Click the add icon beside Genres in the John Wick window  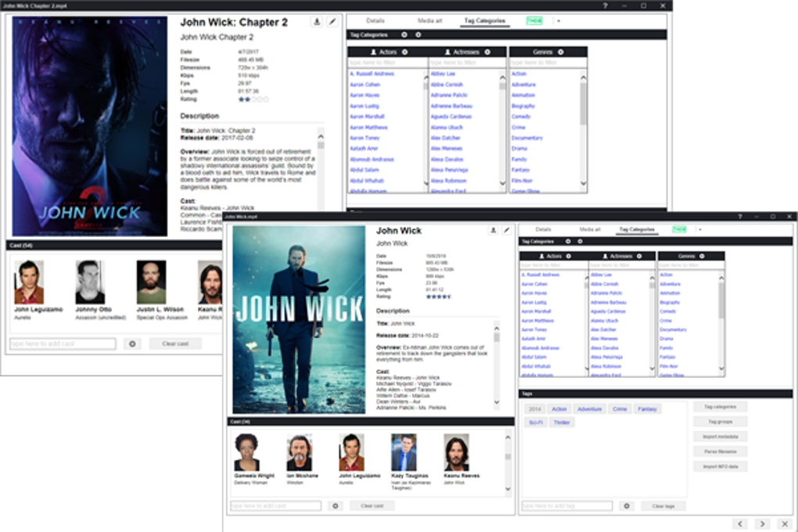coord(703,256)
